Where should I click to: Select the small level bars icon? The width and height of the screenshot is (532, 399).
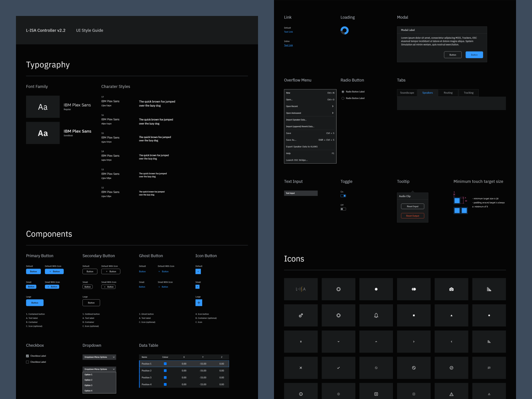click(489, 341)
